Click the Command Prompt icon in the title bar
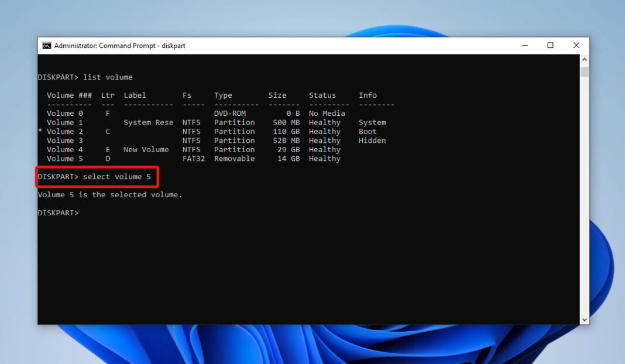The image size is (625, 364). pos(46,45)
